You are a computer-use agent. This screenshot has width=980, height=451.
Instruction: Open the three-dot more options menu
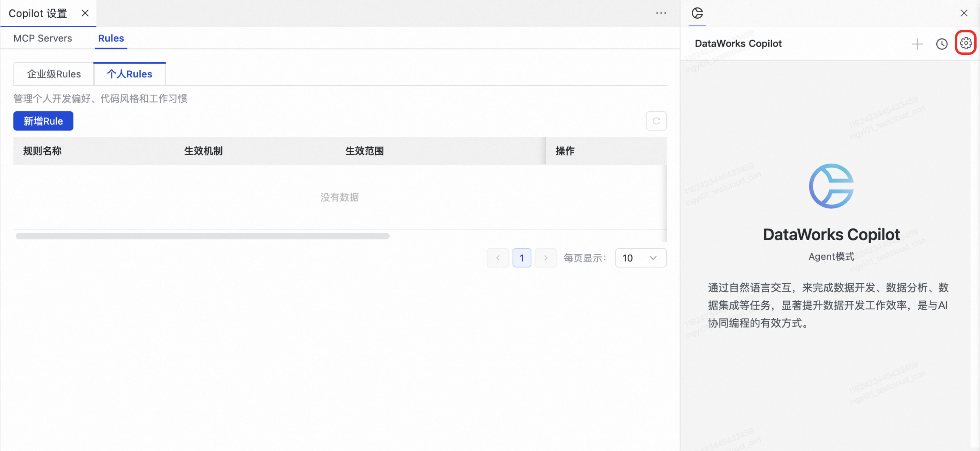click(661, 13)
